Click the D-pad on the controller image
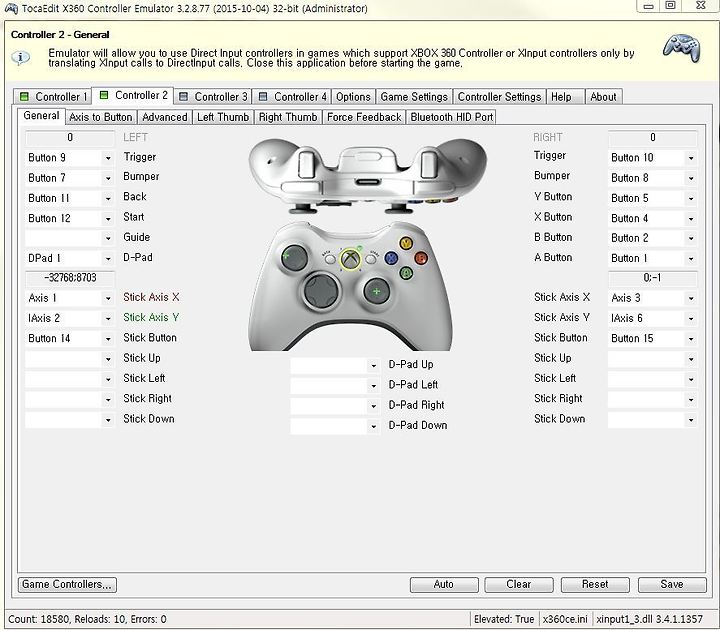720x630 pixels. (321, 290)
